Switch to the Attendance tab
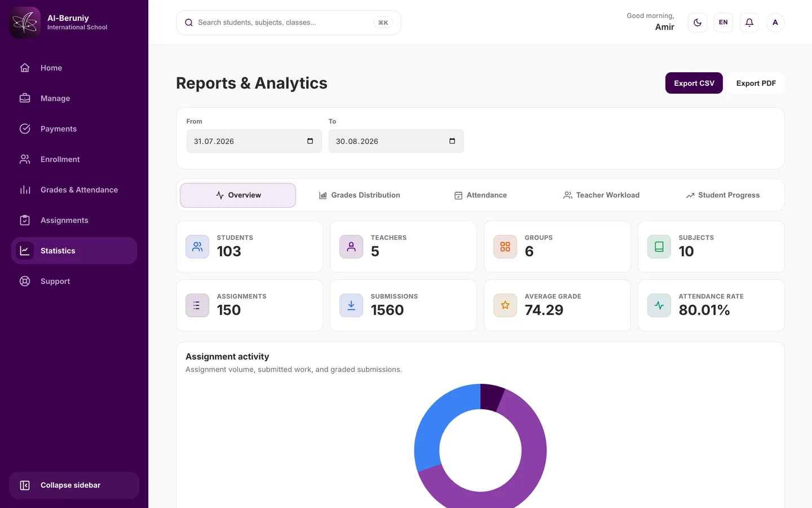 point(480,195)
